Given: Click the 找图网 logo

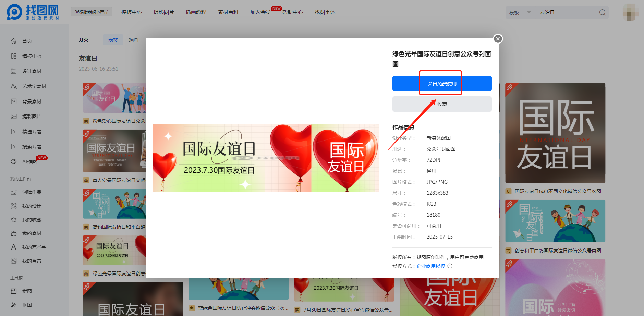Looking at the screenshot, I should pyautogui.click(x=33, y=12).
